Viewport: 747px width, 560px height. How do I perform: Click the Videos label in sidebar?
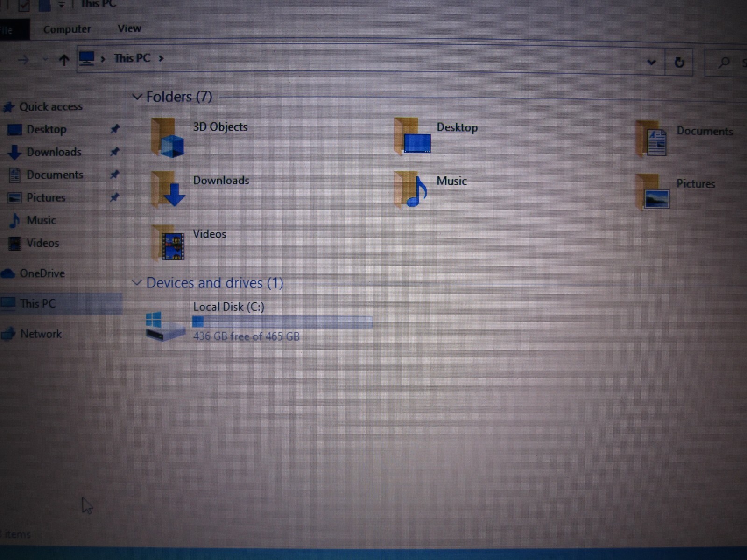[x=43, y=243]
